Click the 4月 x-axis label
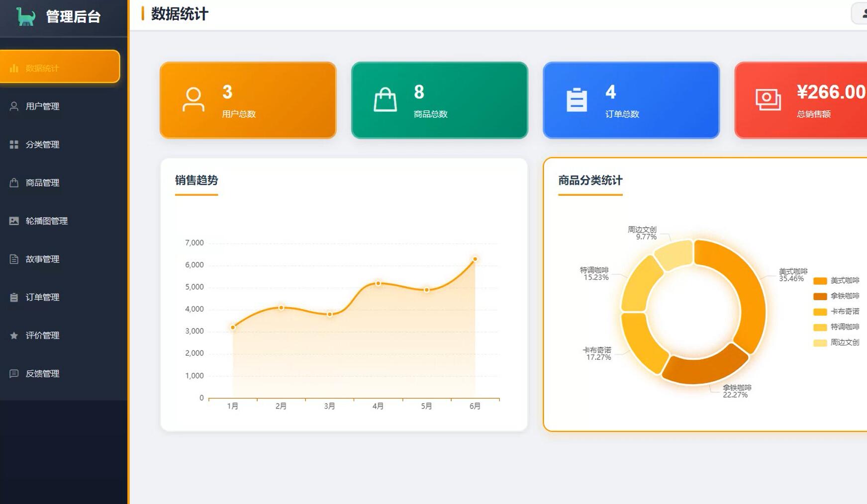867x504 pixels. point(378,406)
